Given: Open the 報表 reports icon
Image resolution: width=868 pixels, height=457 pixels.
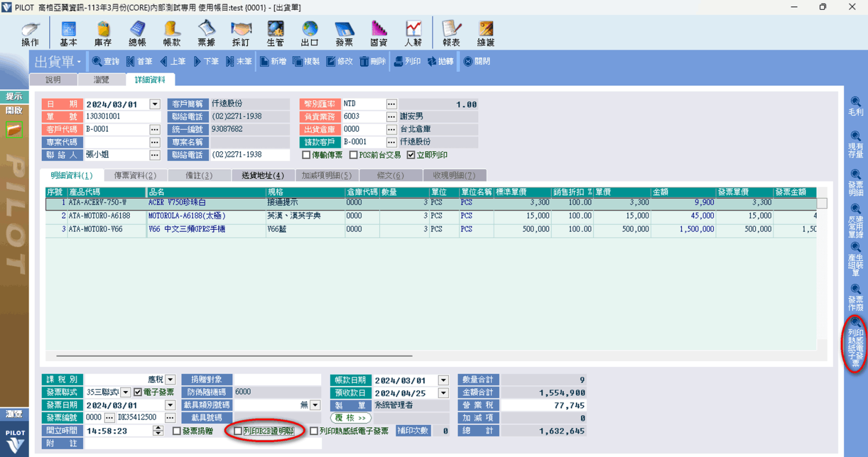Looking at the screenshot, I should pyautogui.click(x=451, y=33).
